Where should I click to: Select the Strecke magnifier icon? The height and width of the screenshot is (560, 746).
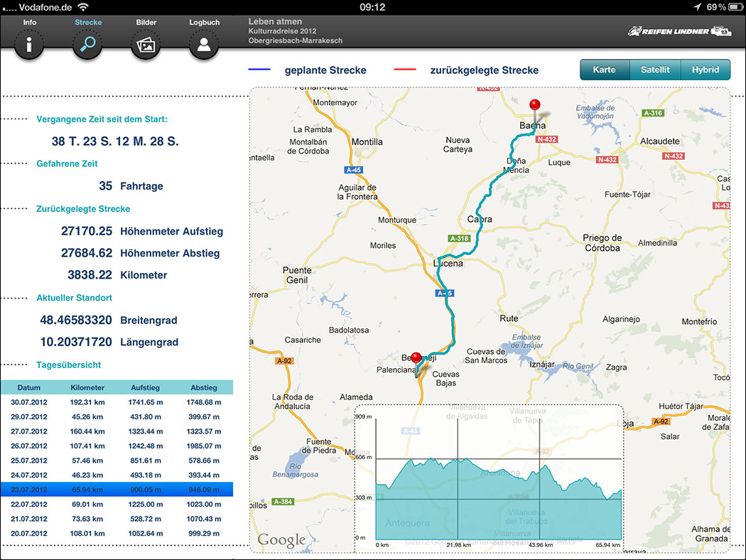87,44
